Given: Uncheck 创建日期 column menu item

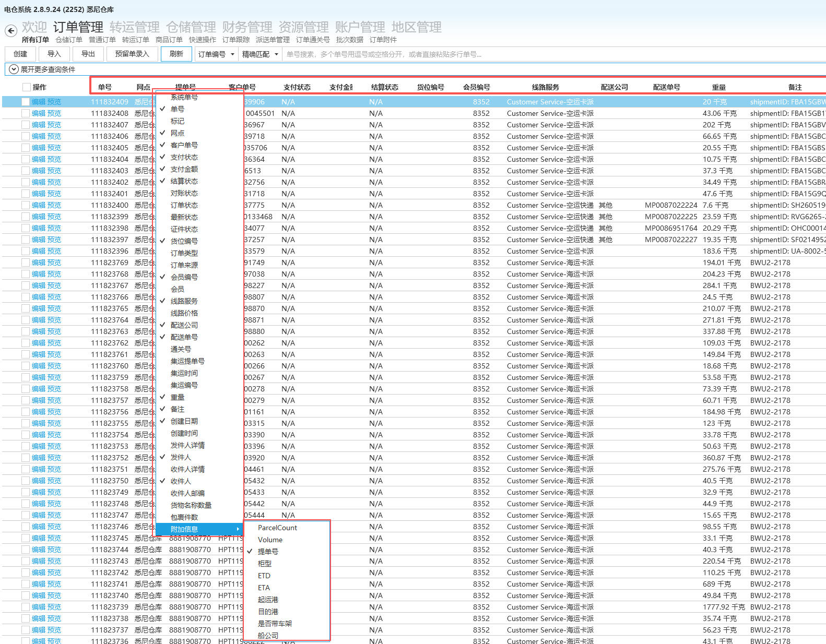Looking at the screenshot, I should pyautogui.click(x=200, y=421).
